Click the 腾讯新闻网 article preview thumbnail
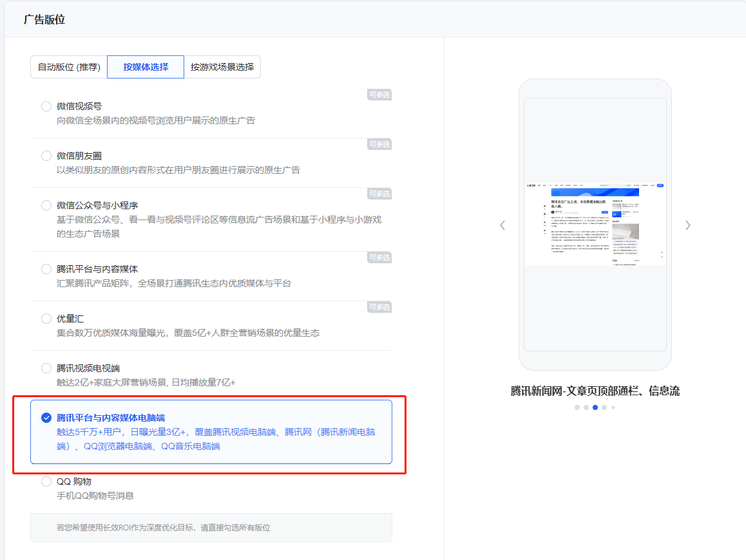Screen dimensions: 746x560 tap(595, 225)
